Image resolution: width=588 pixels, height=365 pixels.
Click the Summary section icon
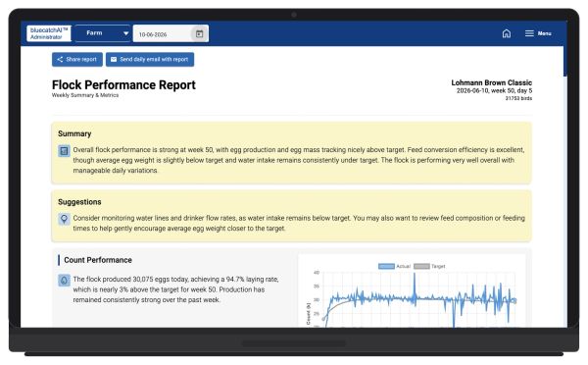tap(64, 151)
